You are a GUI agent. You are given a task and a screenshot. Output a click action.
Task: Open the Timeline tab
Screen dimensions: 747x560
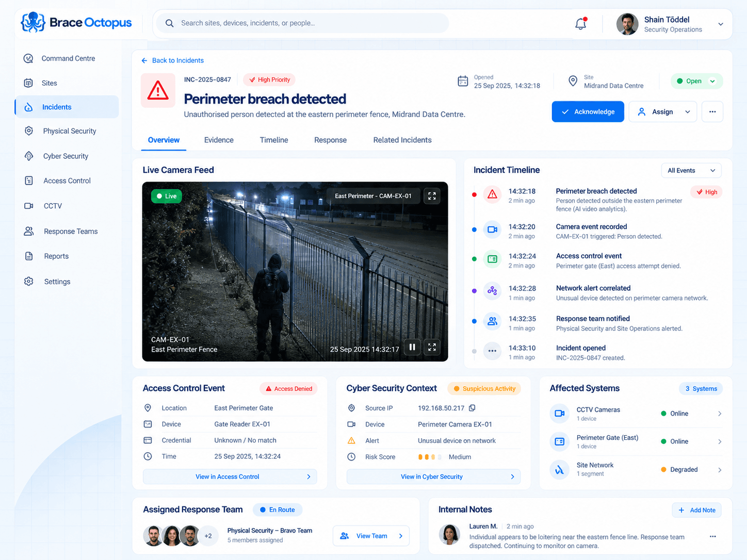(274, 140)
